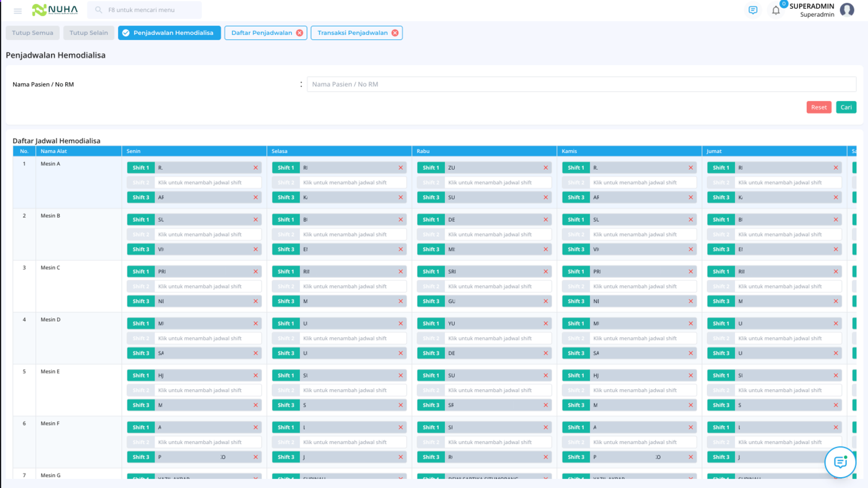The height and width of the screenshot is (488, 868).
Task: Open the notifications bell
Action: click(x=776, y=10)
